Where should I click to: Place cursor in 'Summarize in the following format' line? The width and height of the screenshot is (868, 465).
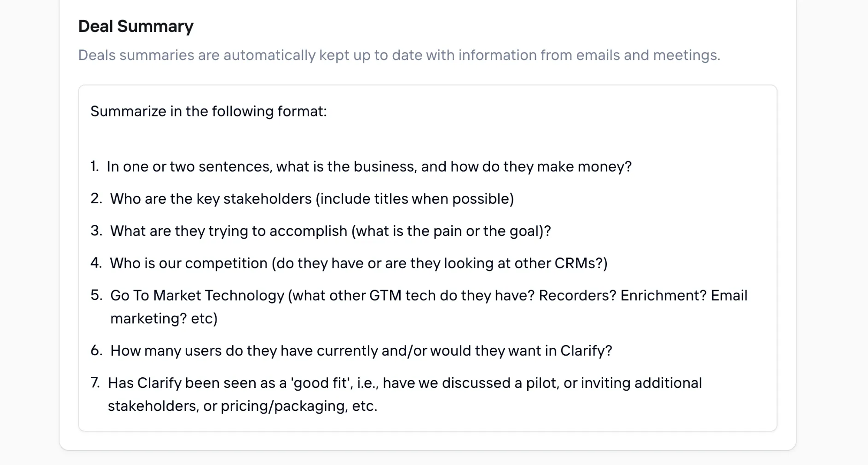pos(208,112)
